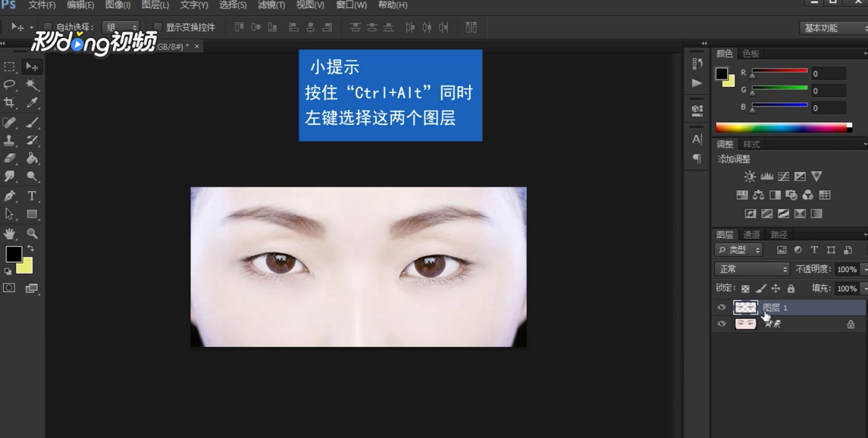Enable the 自动选择 checkbox
The image size is (868, 438).
47,27
